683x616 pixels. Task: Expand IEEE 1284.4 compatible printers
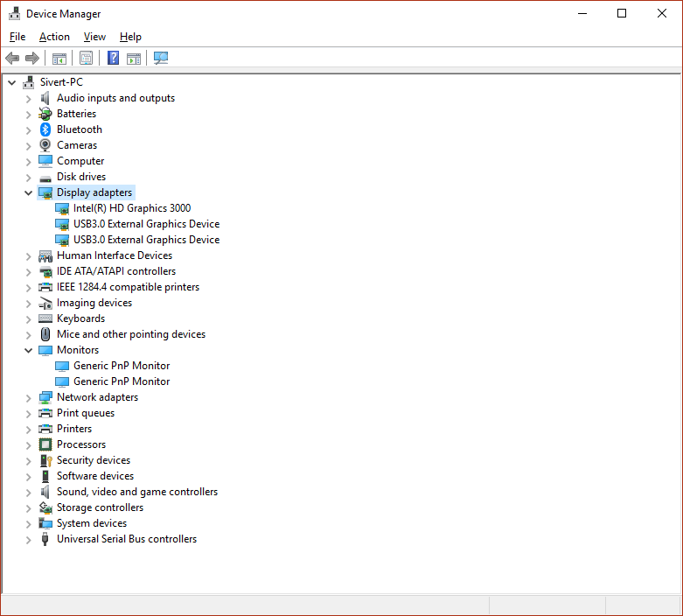pyautogui.click(x=28, y=288)
